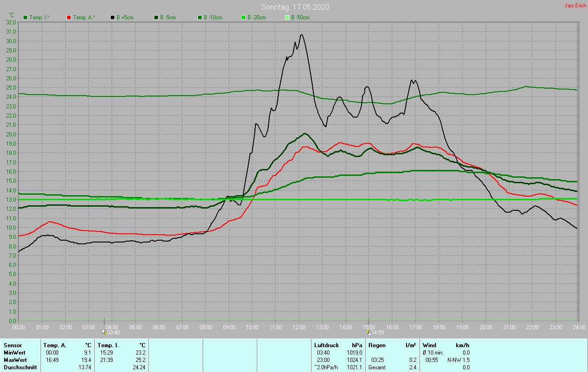Click the Durchschnitt row label
This screenshot has height=372, width=588.
(x=20, y=367)
